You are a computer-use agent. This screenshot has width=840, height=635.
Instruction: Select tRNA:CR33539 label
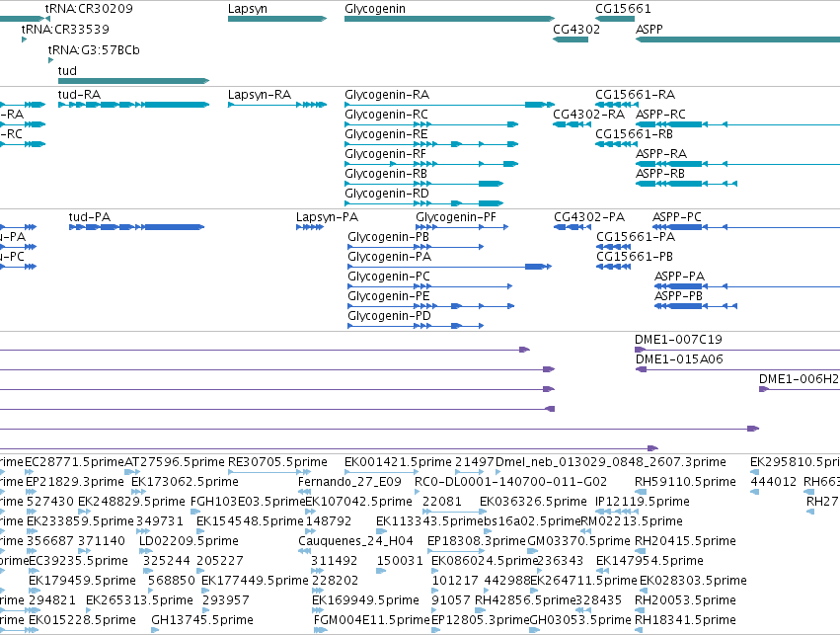(65, 29)
